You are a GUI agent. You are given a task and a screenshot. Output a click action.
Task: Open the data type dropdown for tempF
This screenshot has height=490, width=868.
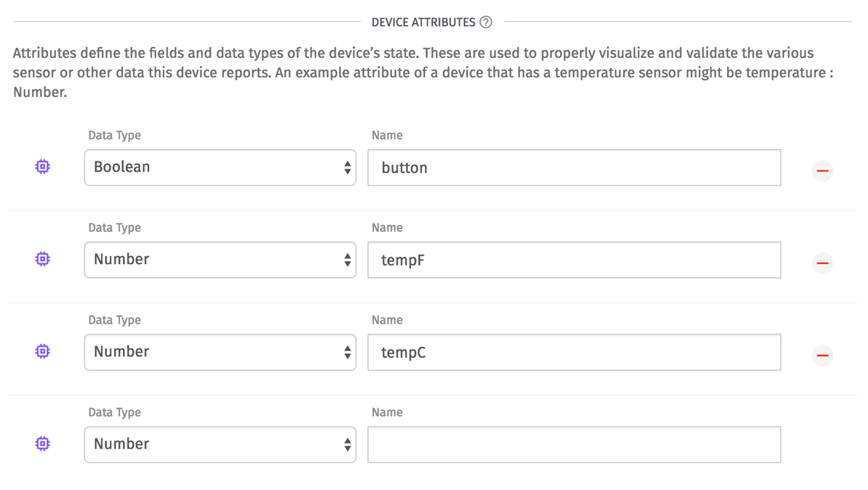point(220,260)
